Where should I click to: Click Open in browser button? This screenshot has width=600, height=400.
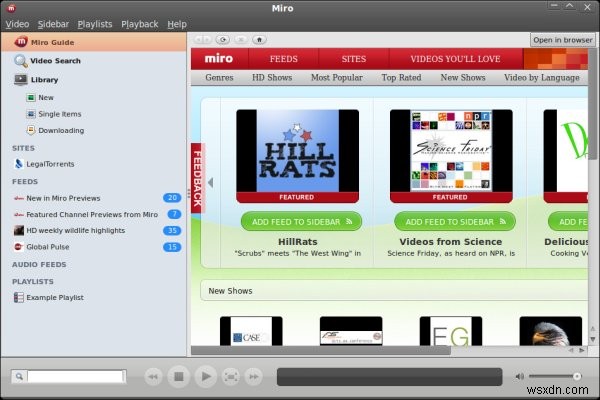point(562,40)
